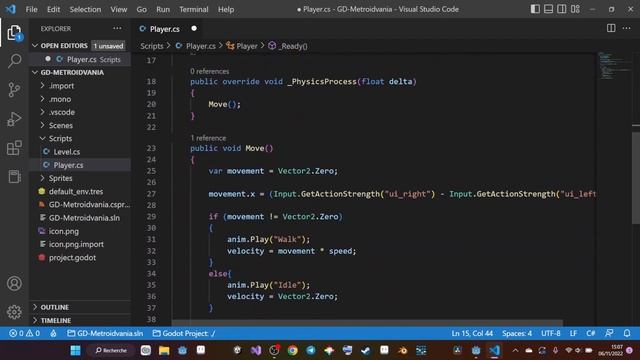
Task: Select Player.cs in Open Editors list
Action: click(x=82, y=59)
